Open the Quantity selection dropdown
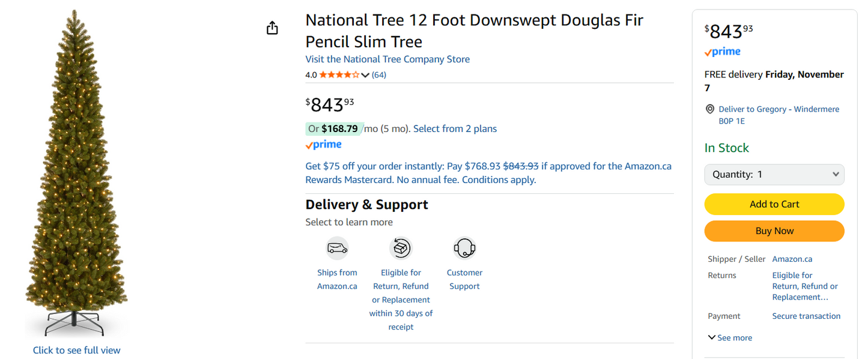Image resolution: width=868 pixels, height=359 pixels. pos(774,174)
